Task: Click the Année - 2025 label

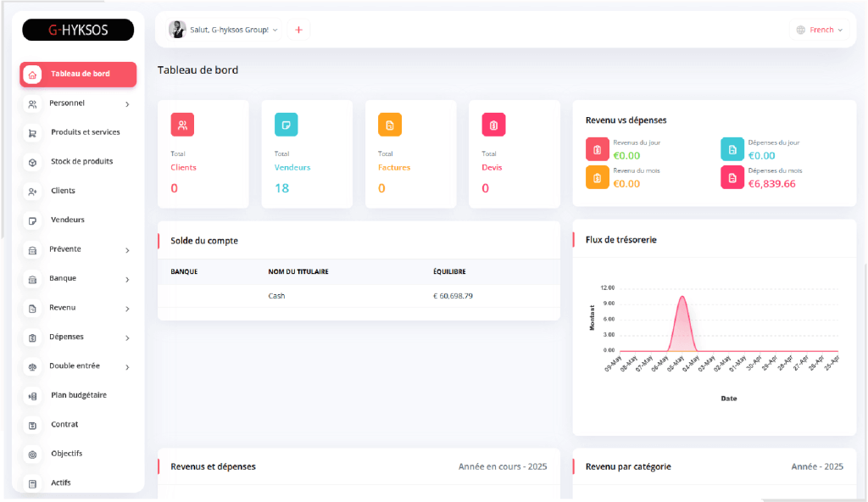Action: tap(817, 466)
